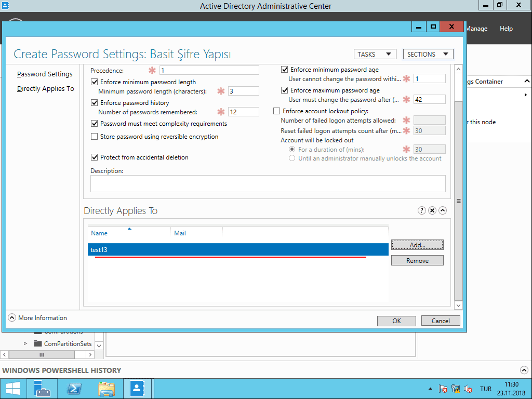The height and width of the screenshot is (399, 532).
Task: Collapse the Container tasks pane header
Action: coord(527,82)
